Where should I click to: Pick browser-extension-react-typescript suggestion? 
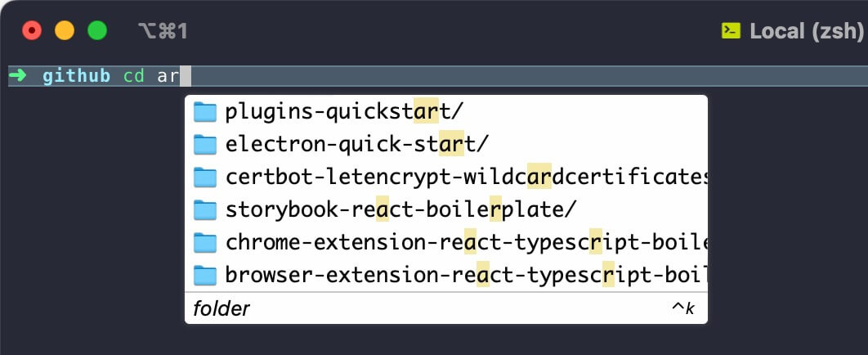tap(445, 276)
